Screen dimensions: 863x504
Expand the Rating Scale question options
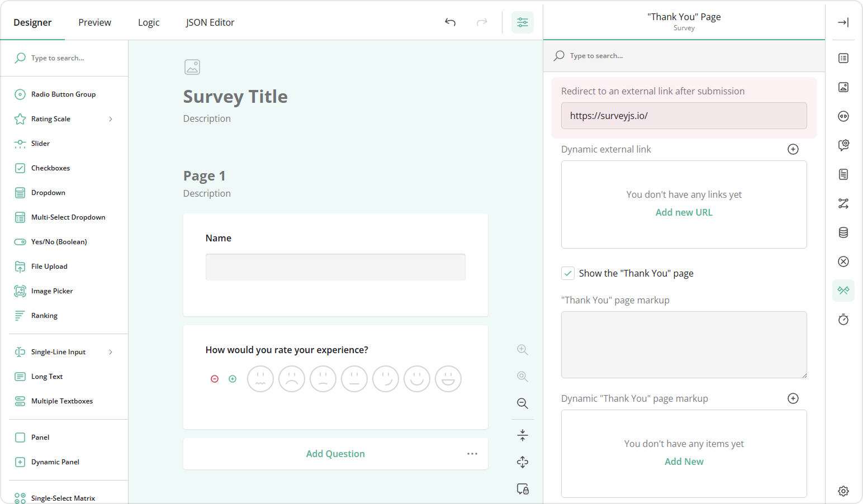111,118
